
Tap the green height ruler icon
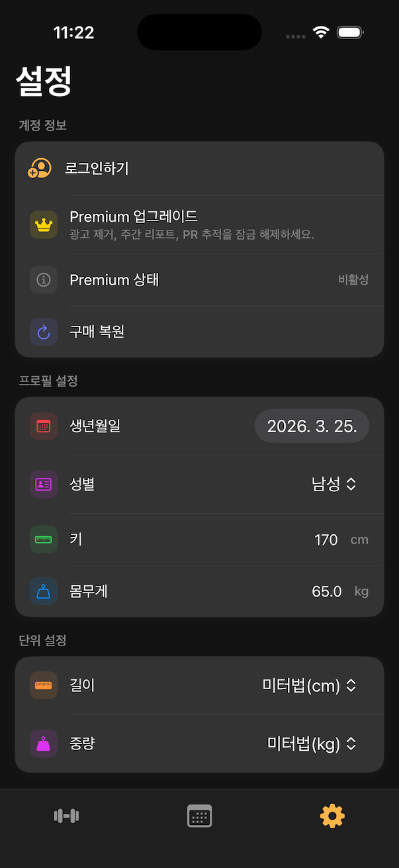pos(44,539)
